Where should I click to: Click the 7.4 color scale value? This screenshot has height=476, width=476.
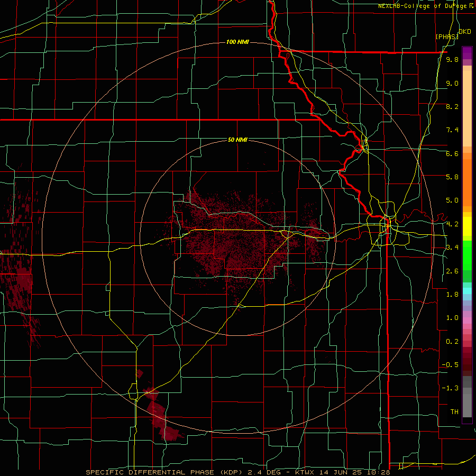[x=452, y=130]
